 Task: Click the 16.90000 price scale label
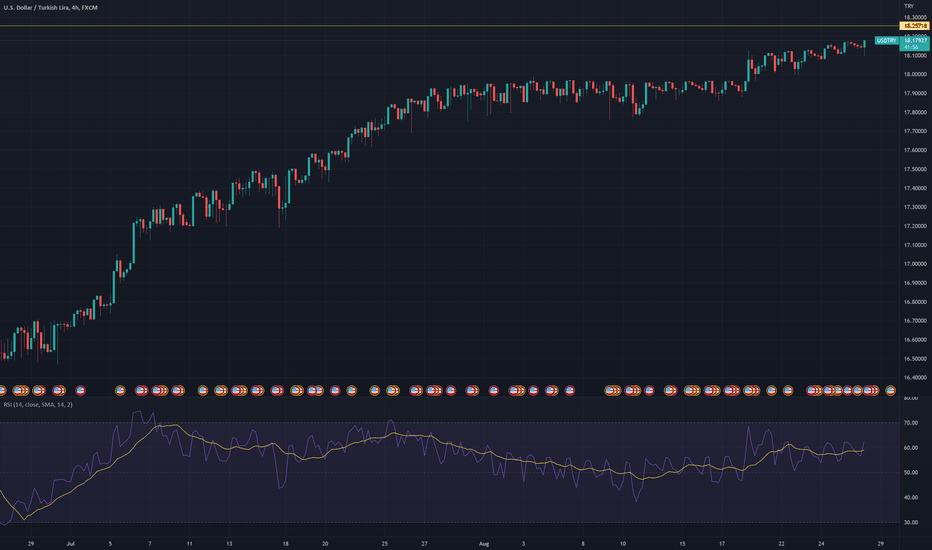coord(915,283)
